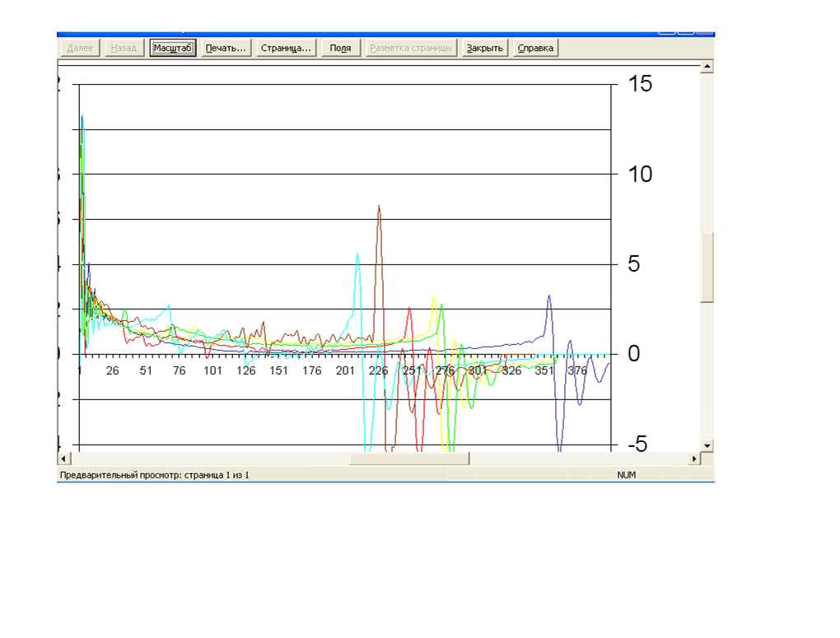This screenshot has width=840, height=638.
Task: Click the x-axis label 51
Action: click(146, 370)
